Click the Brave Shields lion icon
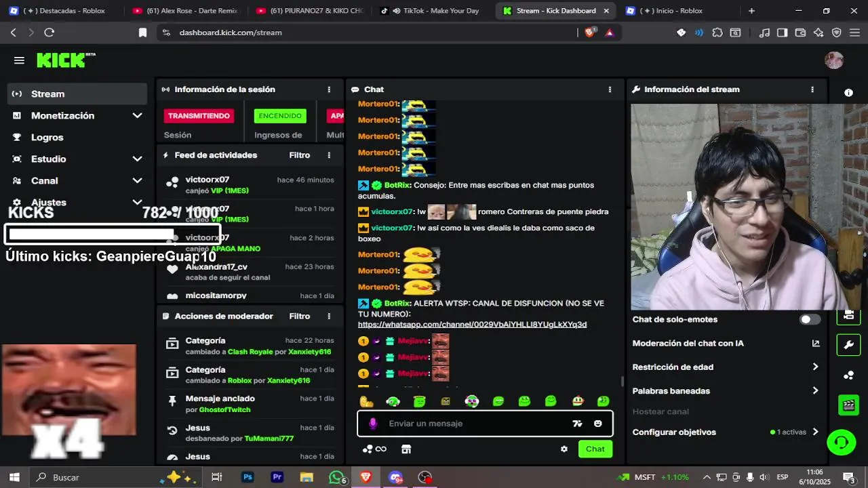Image resolution: width=868 pixels, height=488 pixels. tap(590, 32)
